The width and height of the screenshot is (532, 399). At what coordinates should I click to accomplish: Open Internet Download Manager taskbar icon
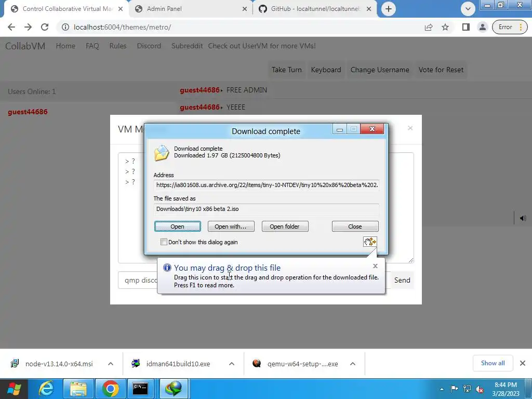click(x=174, y=389)
